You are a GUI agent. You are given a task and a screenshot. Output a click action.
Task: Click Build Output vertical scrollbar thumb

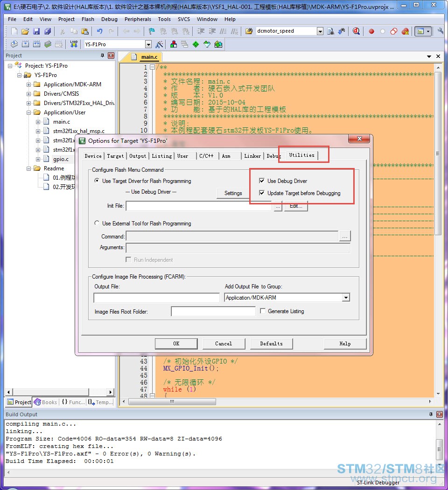click(439, 449)
